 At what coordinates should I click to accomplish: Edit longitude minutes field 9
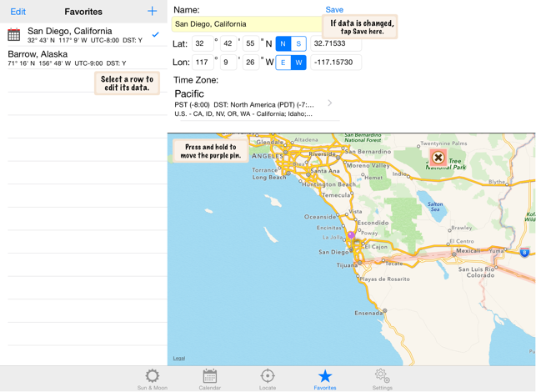click(x=228, y=63)
